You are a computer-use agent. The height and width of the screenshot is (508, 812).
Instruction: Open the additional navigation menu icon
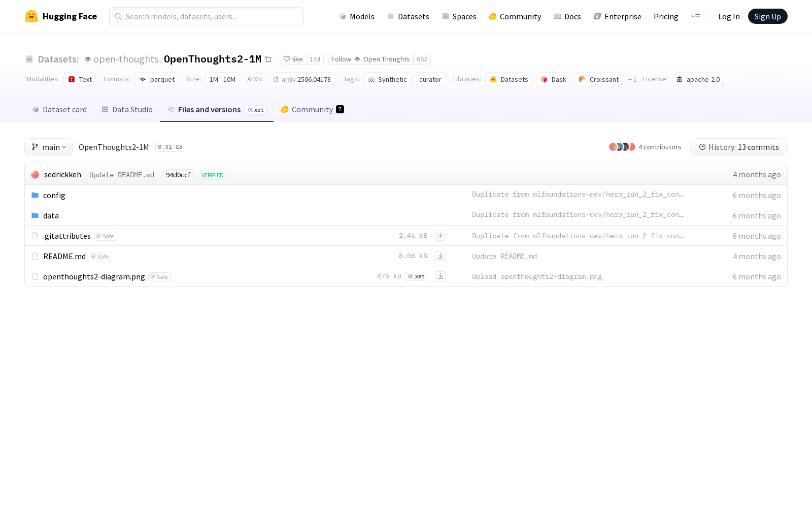(x=695, y=16)
